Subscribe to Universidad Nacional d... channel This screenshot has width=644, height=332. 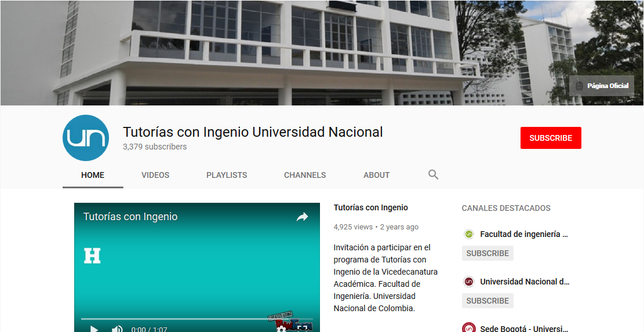click(487, 301)
